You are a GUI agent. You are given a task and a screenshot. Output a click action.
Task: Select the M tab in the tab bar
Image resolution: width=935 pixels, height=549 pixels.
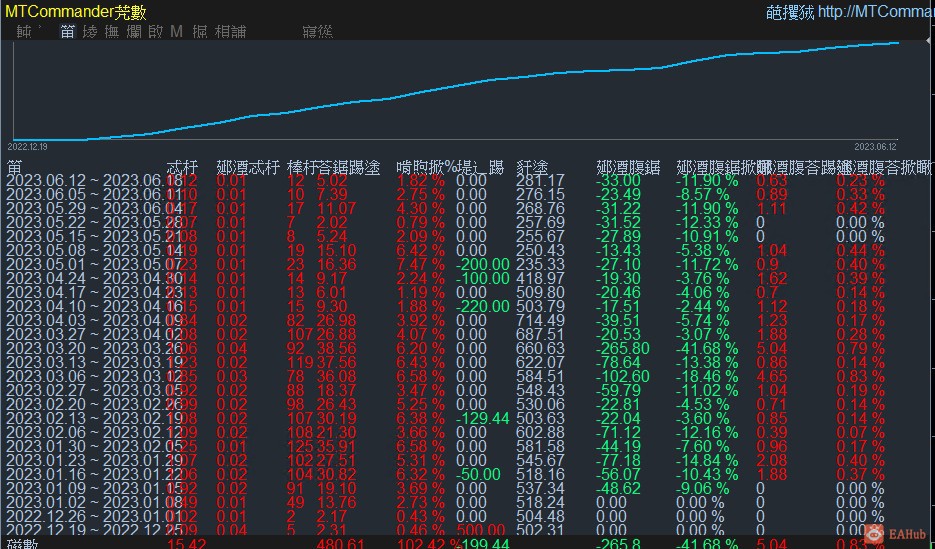pyautogui.click(x=176, y=32)
